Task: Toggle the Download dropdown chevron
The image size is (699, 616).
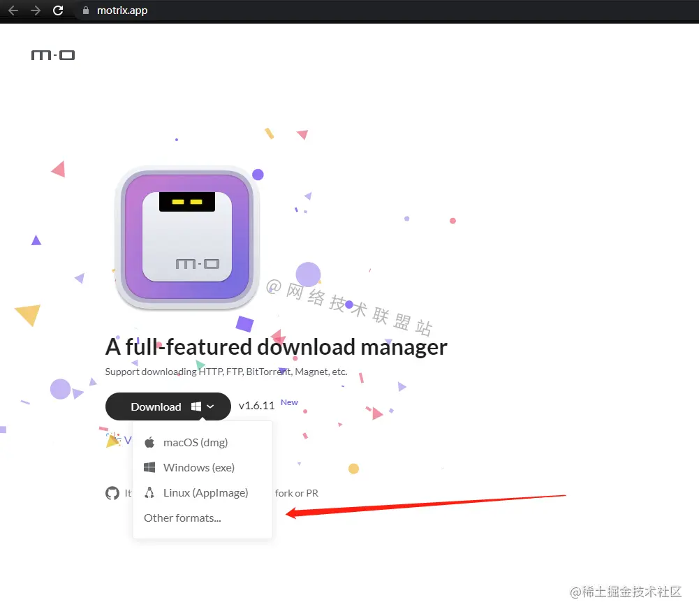Action: [210, 406]
